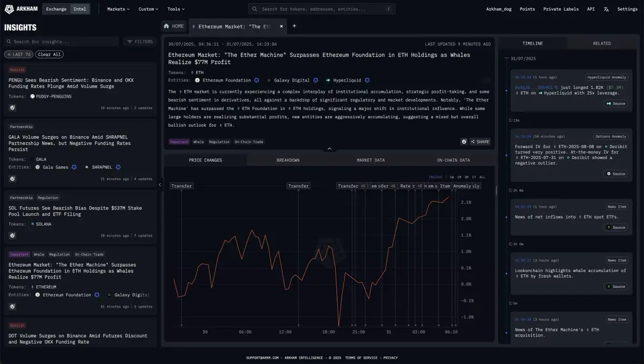
Task: Collapse the insights sidebar with left chevron
Action: click(x=160, y=185)
